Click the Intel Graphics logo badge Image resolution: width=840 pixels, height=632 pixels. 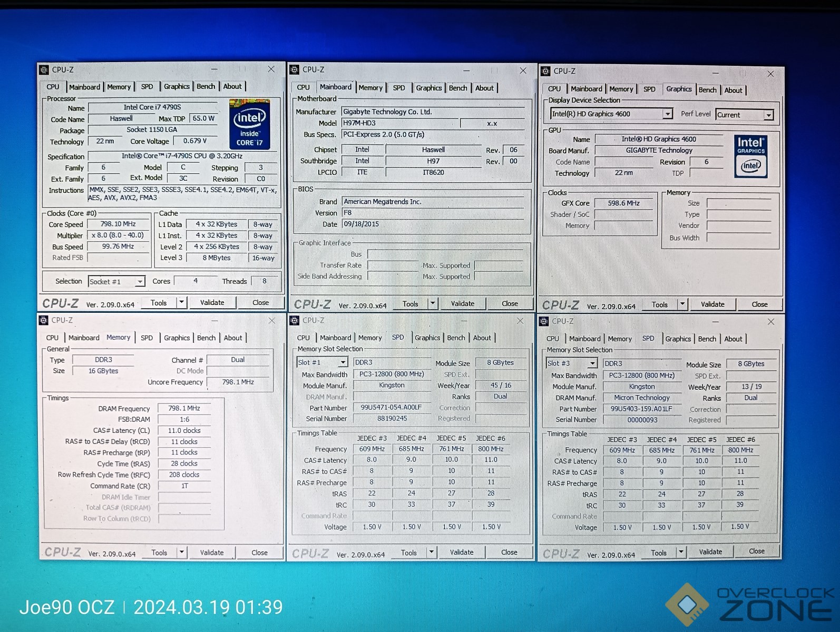751,156
